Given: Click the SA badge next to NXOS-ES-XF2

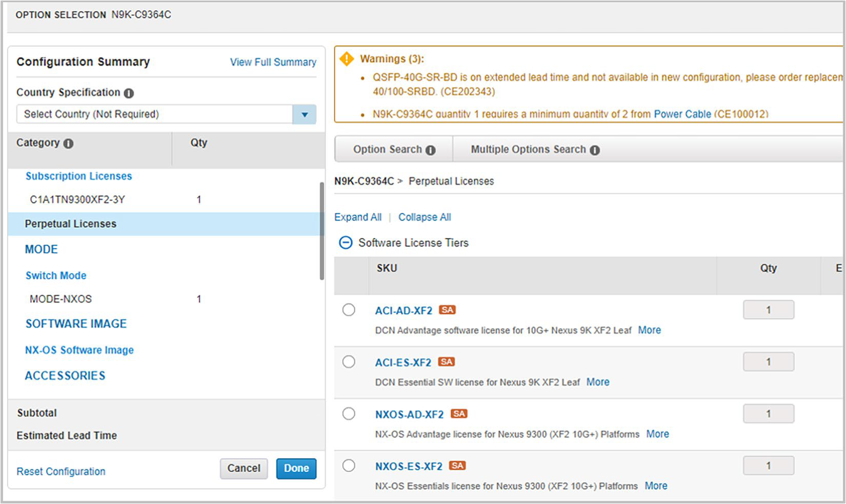Looking at the screenshot, I should click(457, 466).
